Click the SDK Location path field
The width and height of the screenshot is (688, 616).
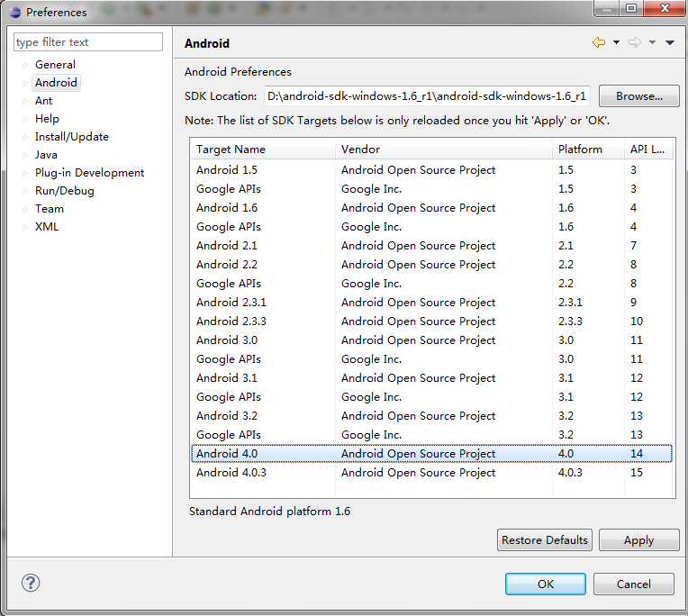click(x=427, y=96)
